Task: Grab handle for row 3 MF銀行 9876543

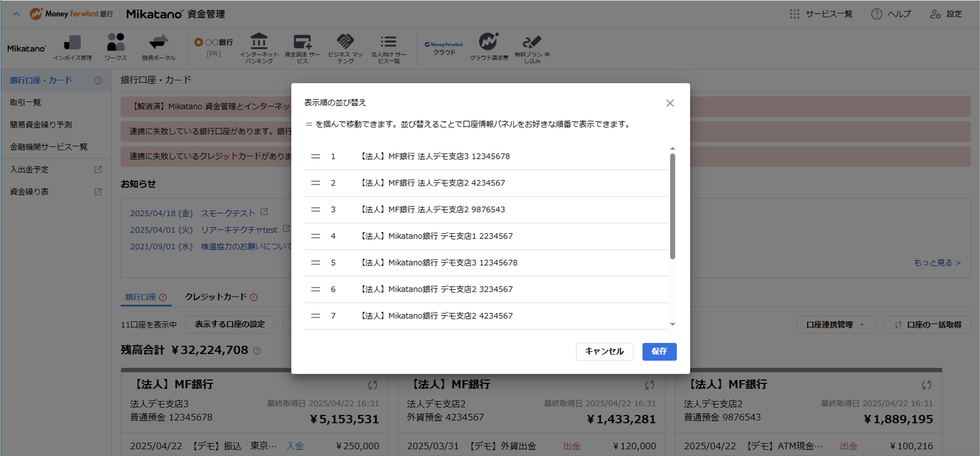Action: pos(315,210)
